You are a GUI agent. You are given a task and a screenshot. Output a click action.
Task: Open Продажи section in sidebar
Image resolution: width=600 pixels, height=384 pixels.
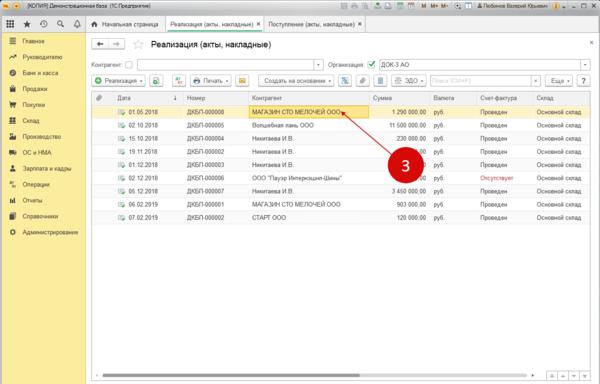tap(35, 89)
